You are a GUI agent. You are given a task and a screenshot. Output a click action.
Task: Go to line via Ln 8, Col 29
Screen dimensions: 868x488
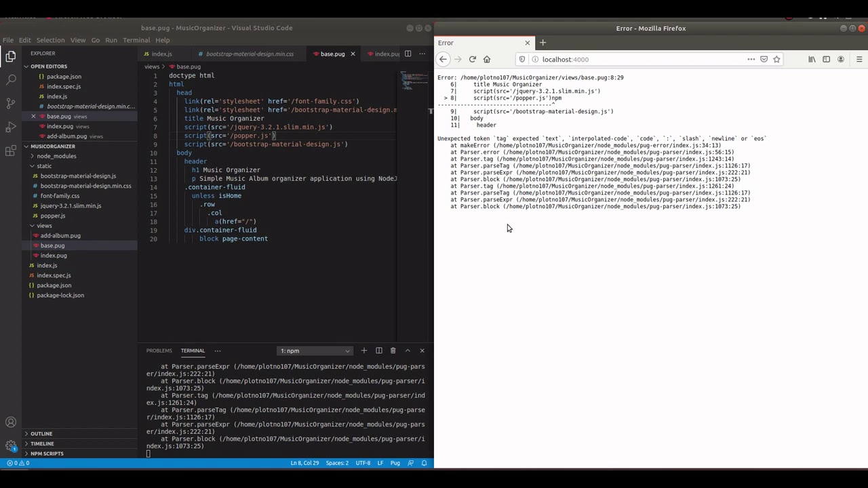pyautogui.click(x=304, y=463)
